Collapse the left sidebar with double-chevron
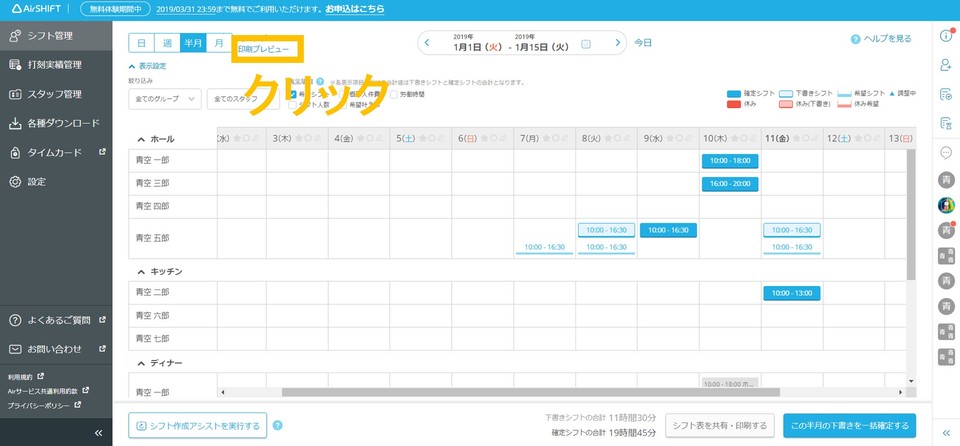 (98, 432)
